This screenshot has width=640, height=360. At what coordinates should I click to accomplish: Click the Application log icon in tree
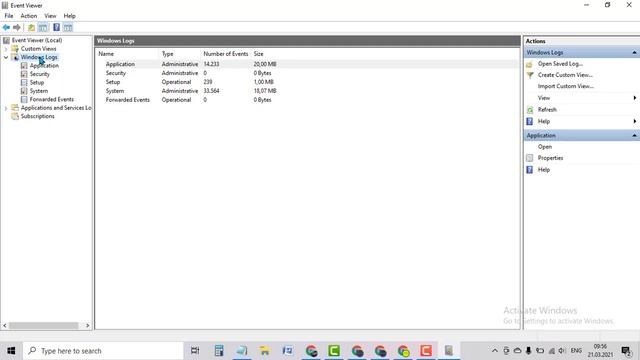tap(24, 65)
